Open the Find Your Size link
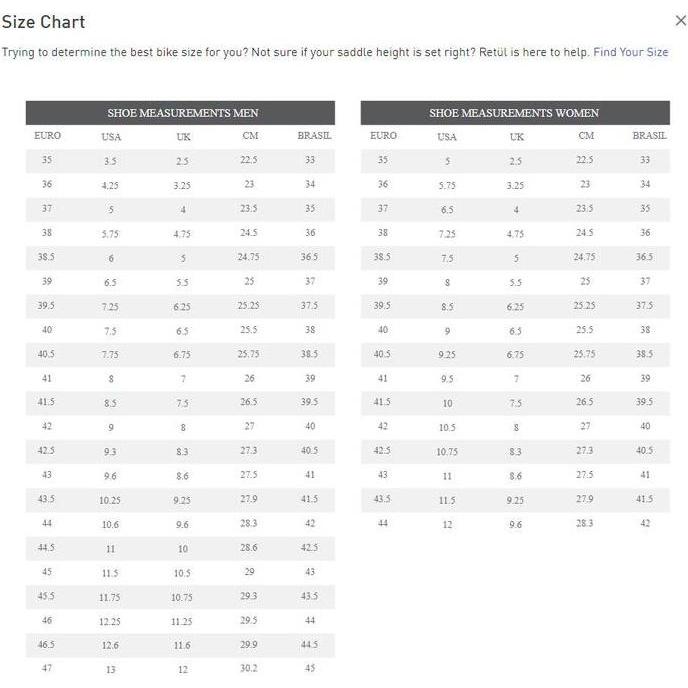The image size is (688, 688). tap(630, 52)
